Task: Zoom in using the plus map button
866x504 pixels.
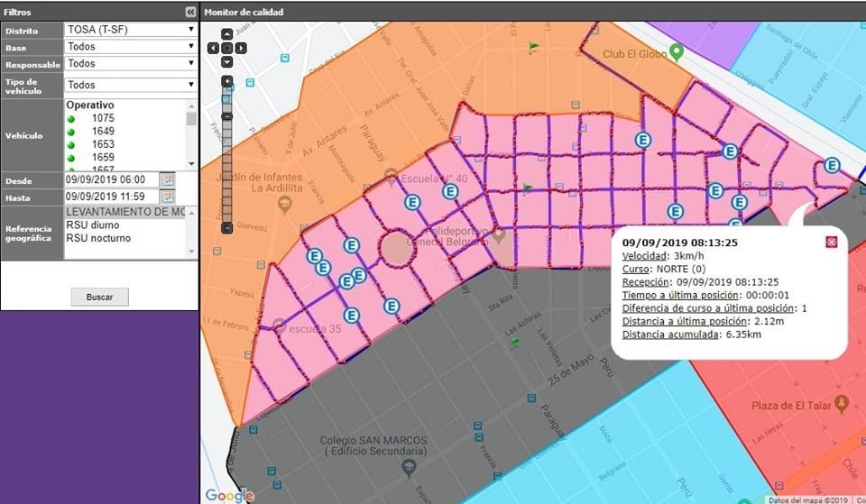Action: click(x=227, y=81)
